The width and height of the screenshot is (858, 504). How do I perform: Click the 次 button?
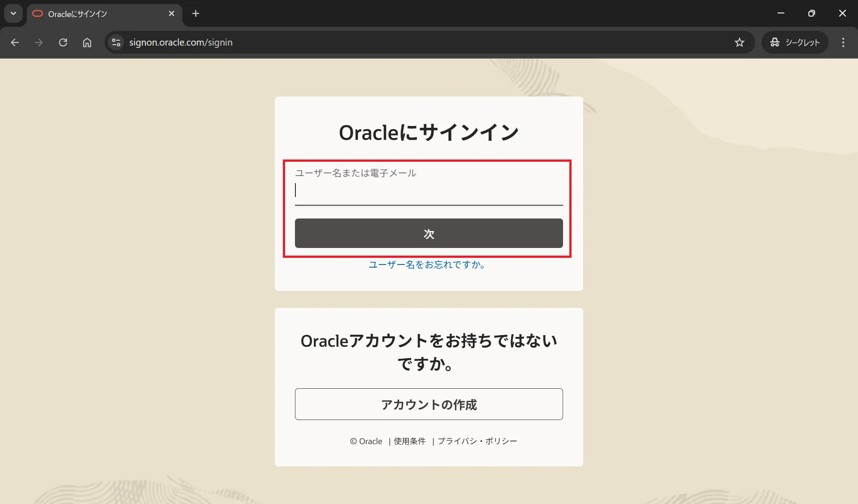(x=429, y=233)
